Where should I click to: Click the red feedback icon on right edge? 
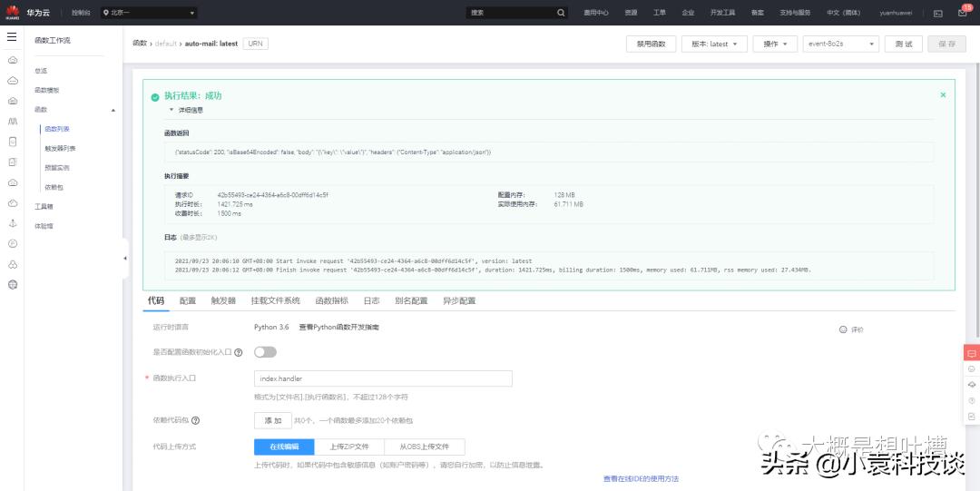click(971, 353)
